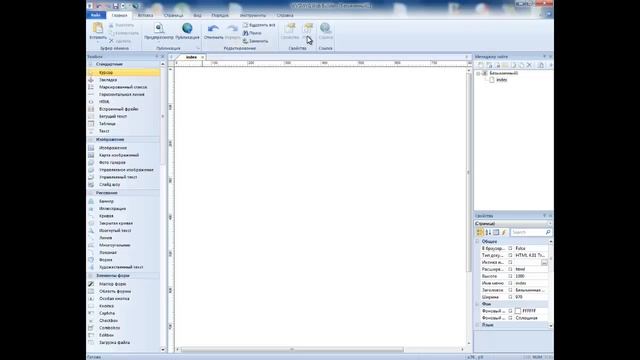Collapse the site tree root node

tap(478, 73)
